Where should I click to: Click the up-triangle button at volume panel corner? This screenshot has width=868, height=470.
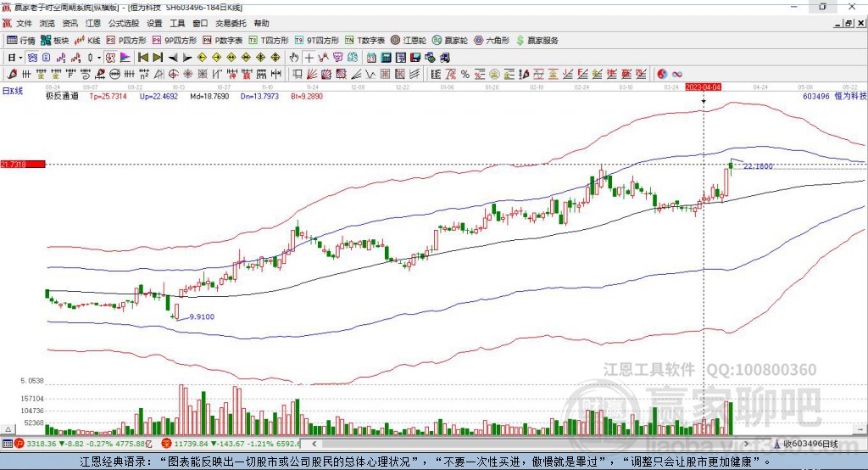tap(8, 429)
